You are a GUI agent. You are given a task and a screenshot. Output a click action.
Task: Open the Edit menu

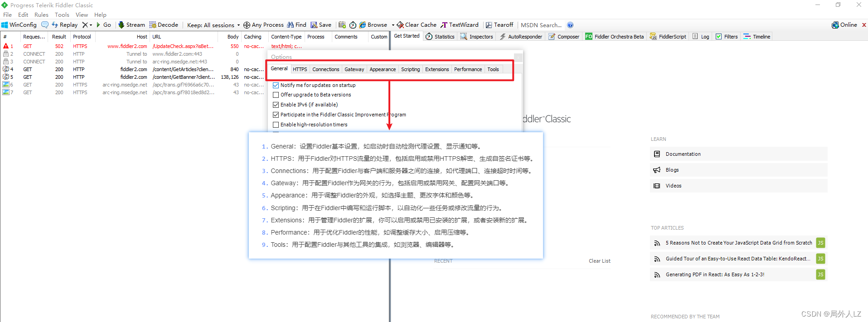click(x=23, y=15)
